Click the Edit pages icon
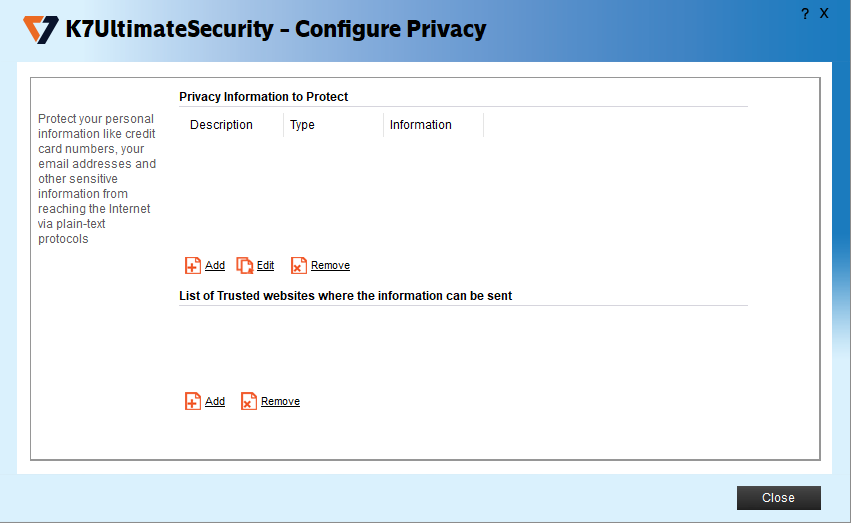Screen dimensions: 851x523 click(245, 266)
